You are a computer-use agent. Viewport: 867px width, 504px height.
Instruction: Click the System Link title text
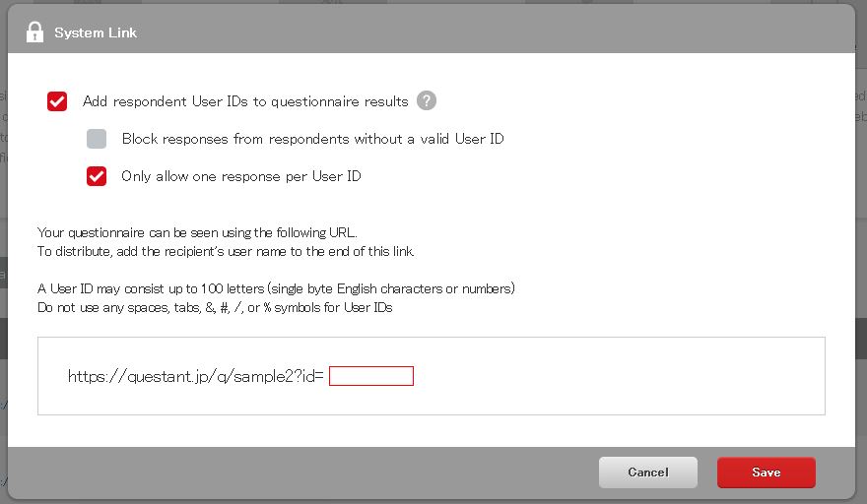click(x=96, y=32)
